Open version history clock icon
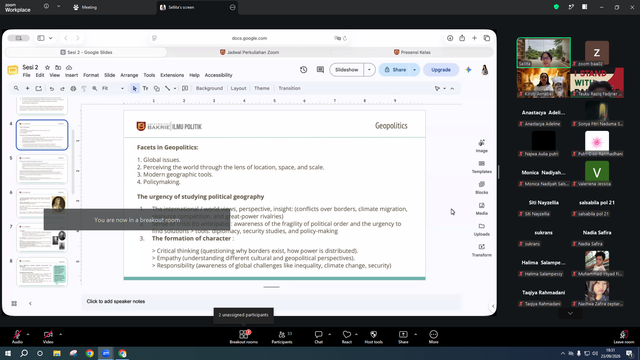 point(303,70)
